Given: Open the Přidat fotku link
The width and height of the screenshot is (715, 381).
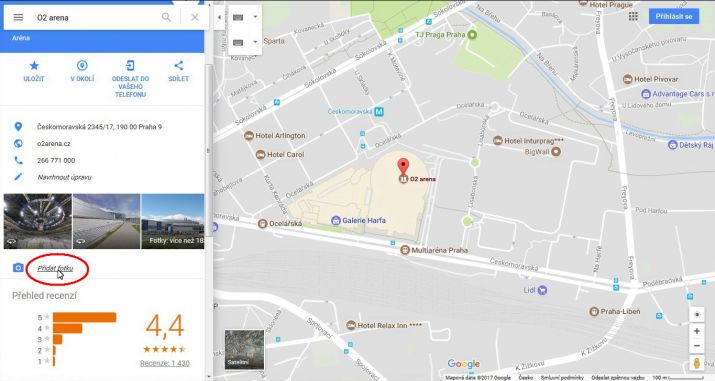Looking at the screenshot, I should (55, 268).
